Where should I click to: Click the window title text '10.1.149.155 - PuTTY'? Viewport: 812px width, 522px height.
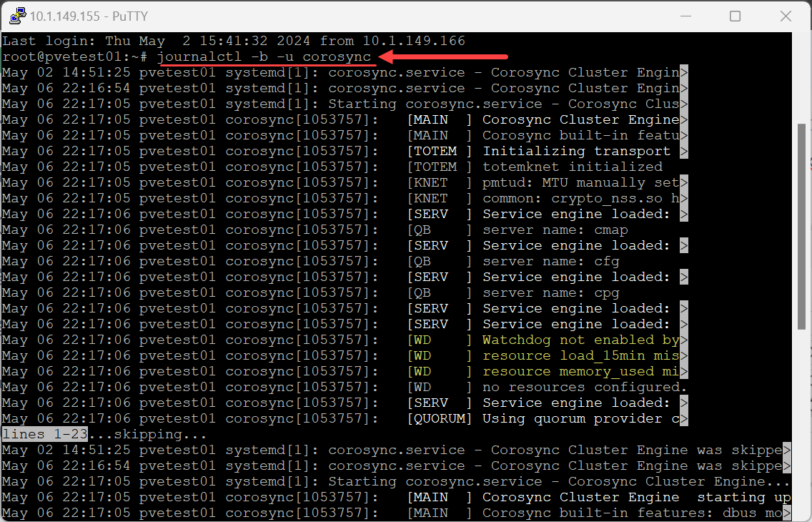pyautogui.click(x=89, y=16)
